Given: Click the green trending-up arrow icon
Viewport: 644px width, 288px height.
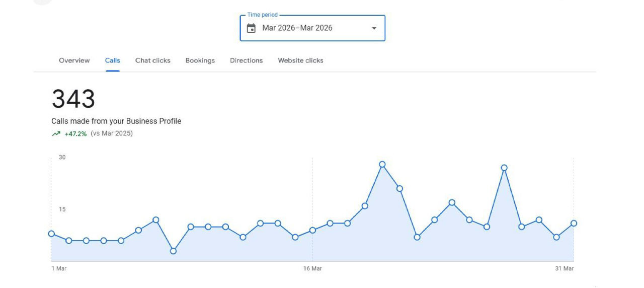Looking at the screenshot, I should (x=56, y=134).
